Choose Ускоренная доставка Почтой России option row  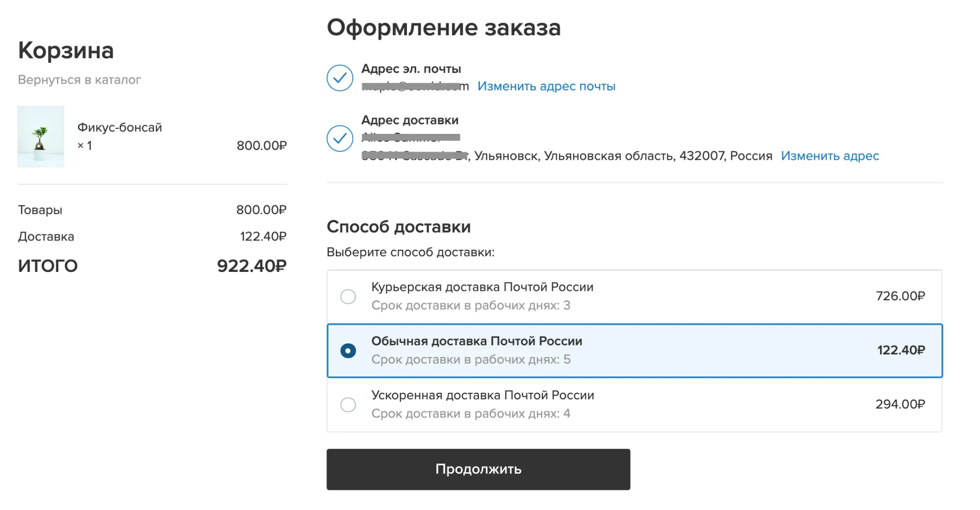[634, 405]
